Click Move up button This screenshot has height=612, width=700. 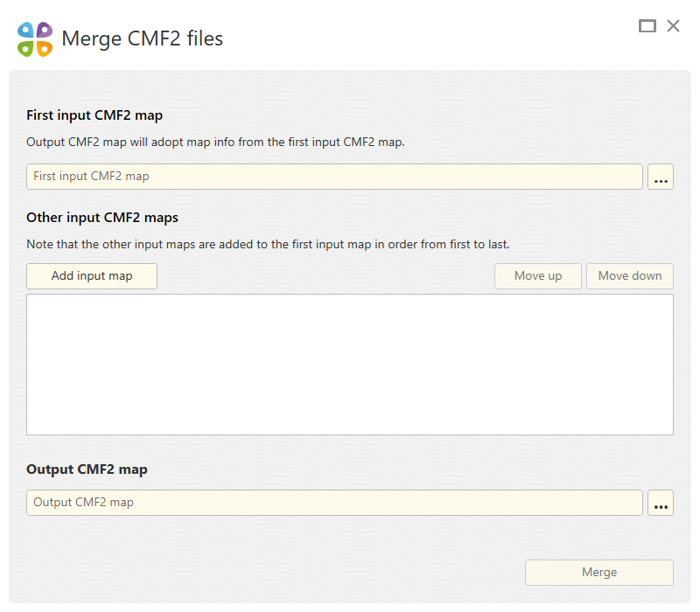tap(538, 276)
